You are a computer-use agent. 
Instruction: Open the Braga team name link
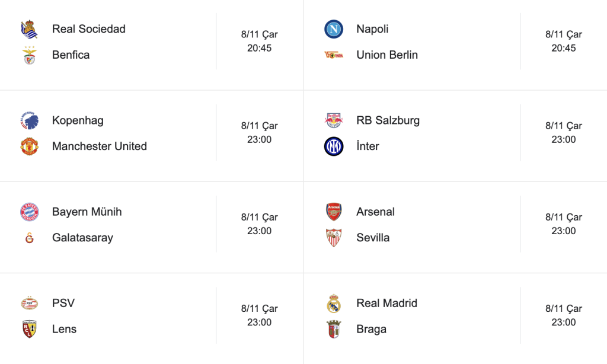(371, 329)
